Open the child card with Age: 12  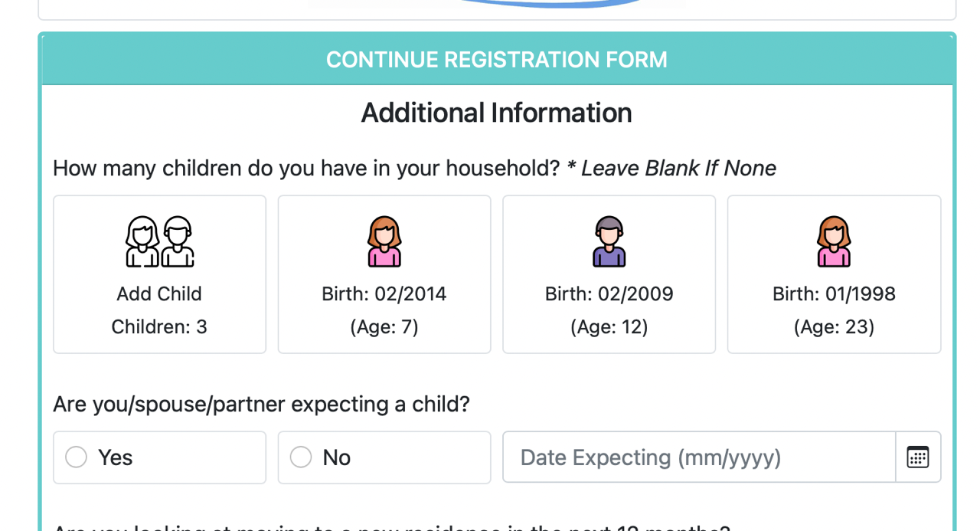coord(609,274)
